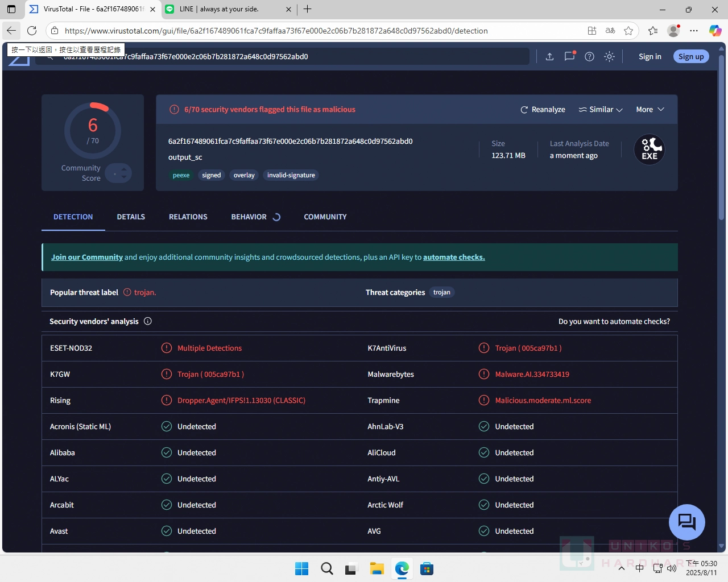
Task: Vote on the Community Score control
Action: pos(118,173)
